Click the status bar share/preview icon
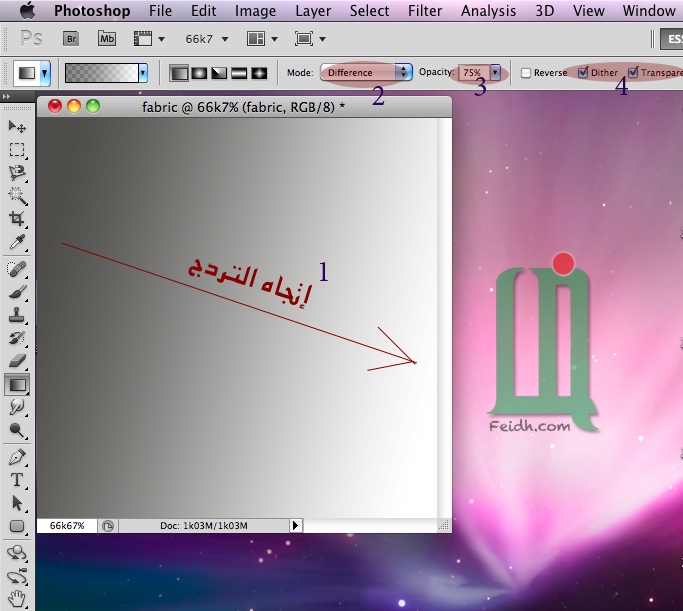 tap(108, 526)
